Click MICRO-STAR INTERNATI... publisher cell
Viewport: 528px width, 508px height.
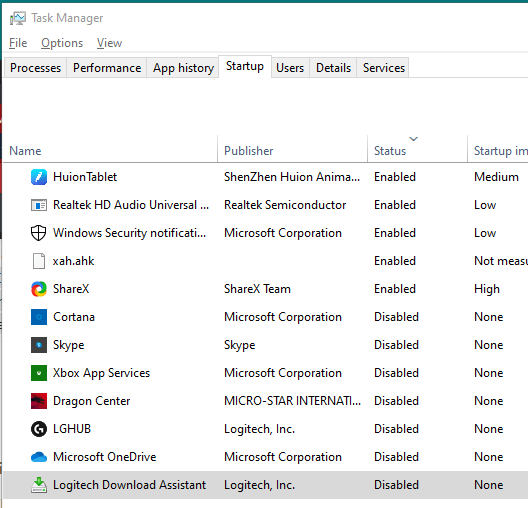[292, 401]
